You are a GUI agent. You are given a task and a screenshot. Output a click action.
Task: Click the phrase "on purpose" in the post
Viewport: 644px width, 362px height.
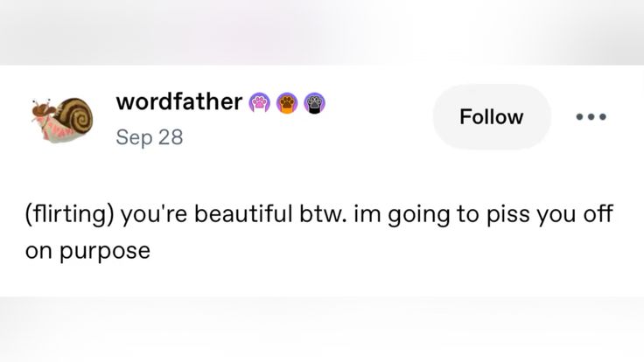coord(88,251)
